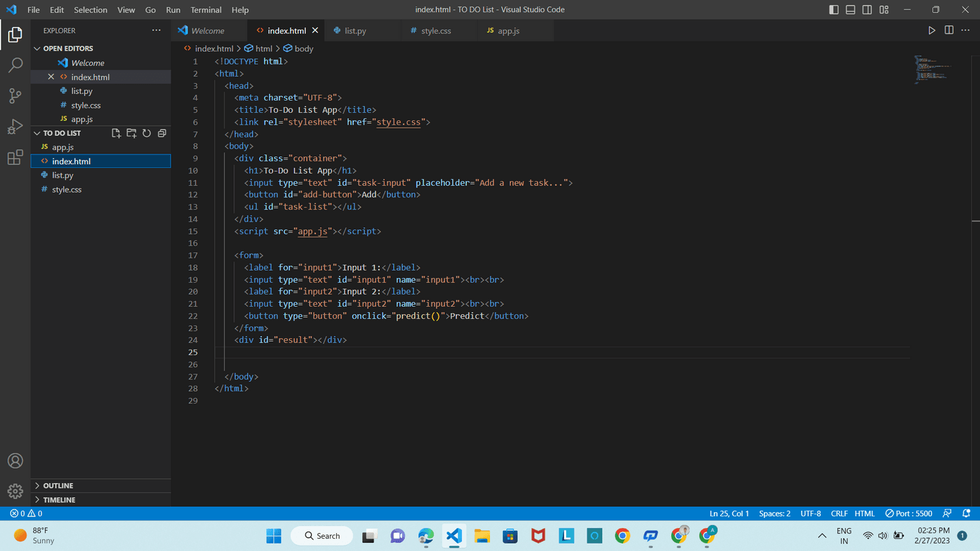Expand the TIMELINE section
The height and width of the screenshot is (551, 980).
101,500
